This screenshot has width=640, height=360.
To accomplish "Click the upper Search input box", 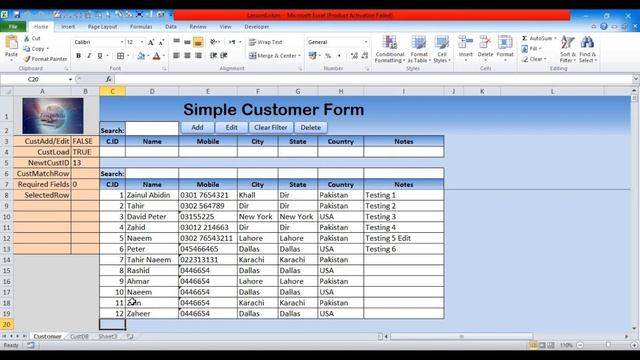I will [x=152, y=128].
